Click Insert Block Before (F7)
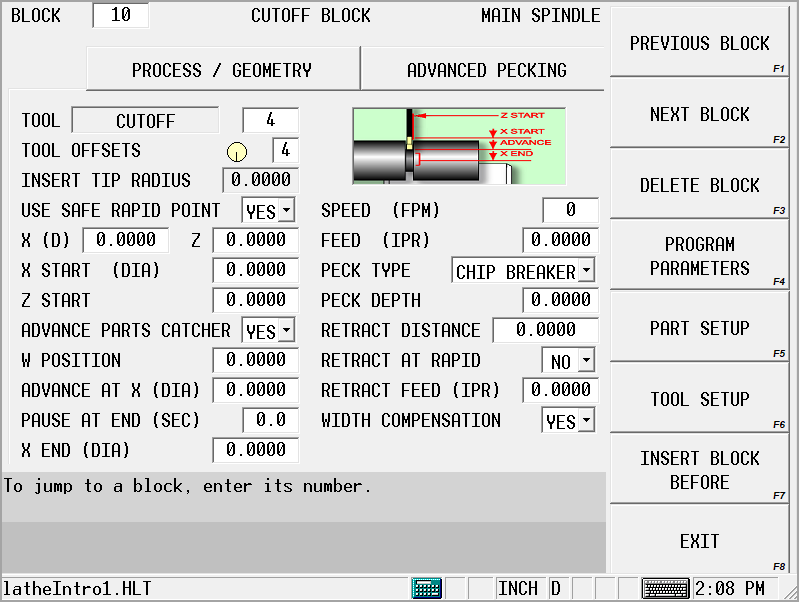The width and height of the screenshot is (799, 602). pos(699,469)
